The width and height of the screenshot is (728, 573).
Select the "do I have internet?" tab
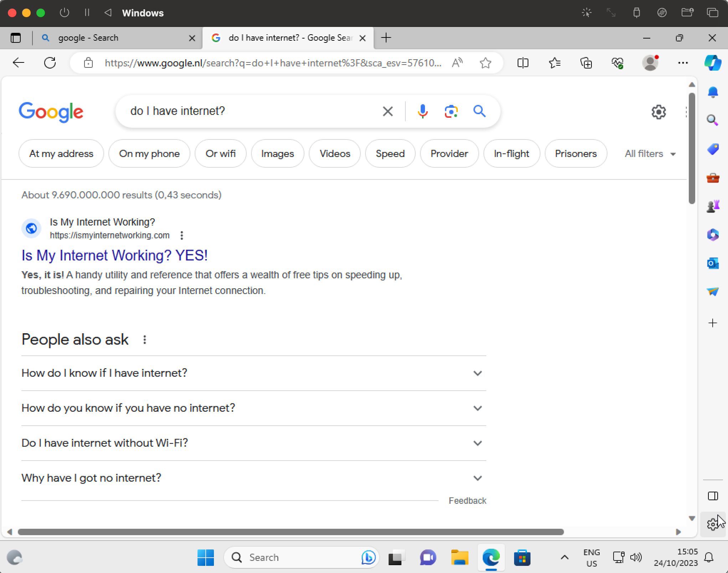[x=288, y=38]
